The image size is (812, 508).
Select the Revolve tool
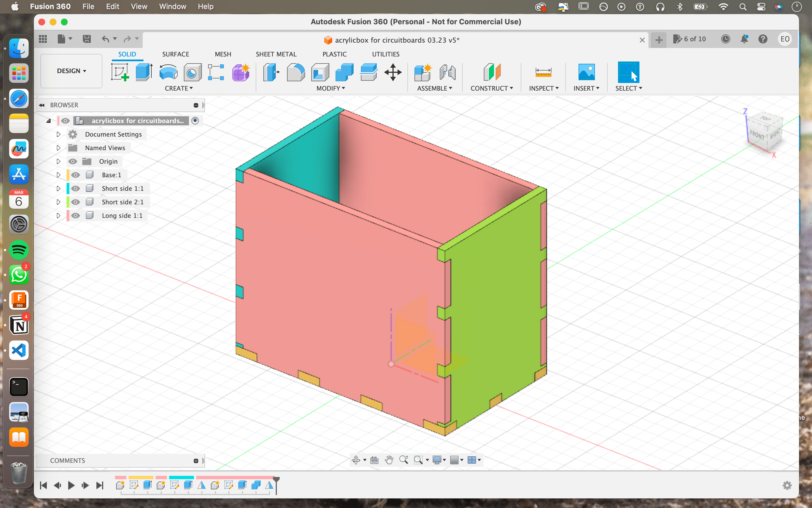(x=168, y=72)
